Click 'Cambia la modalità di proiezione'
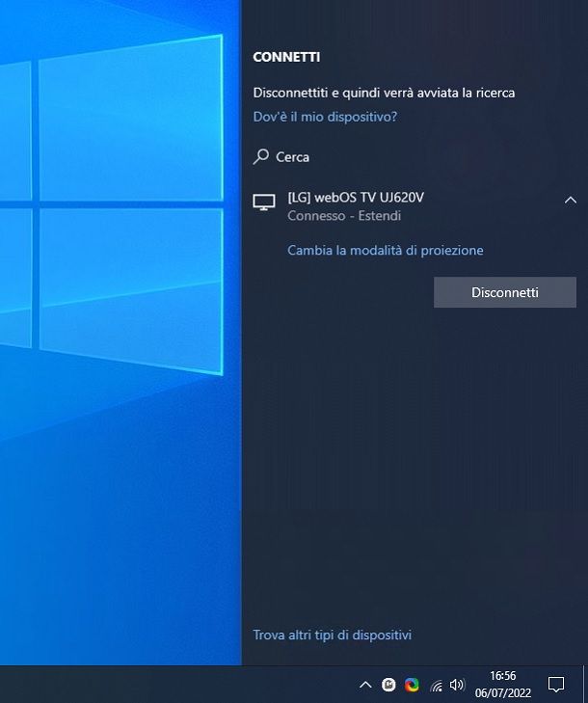This screenshot has width=588, height=703. pyautogui.click(x=385, y=250)
